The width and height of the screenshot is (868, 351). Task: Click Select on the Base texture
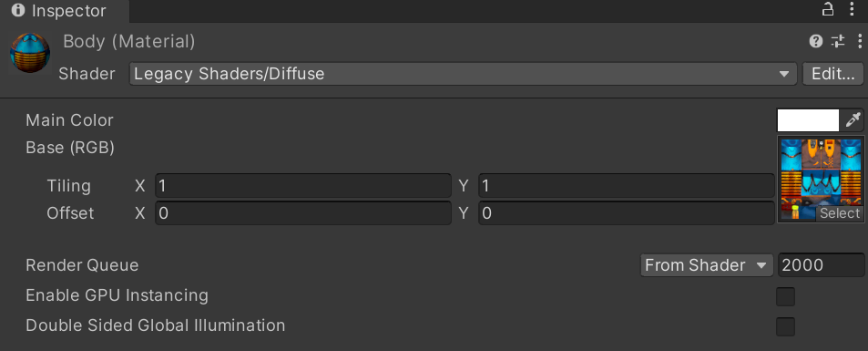840,213
